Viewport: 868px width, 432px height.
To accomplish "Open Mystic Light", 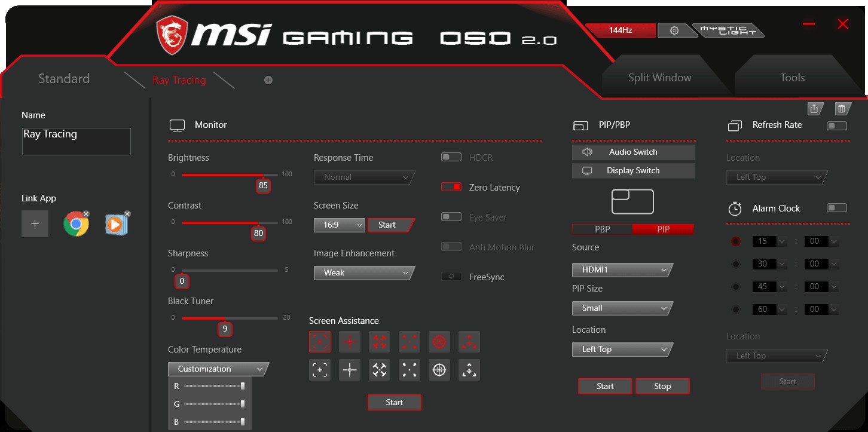I will point(728,30).
